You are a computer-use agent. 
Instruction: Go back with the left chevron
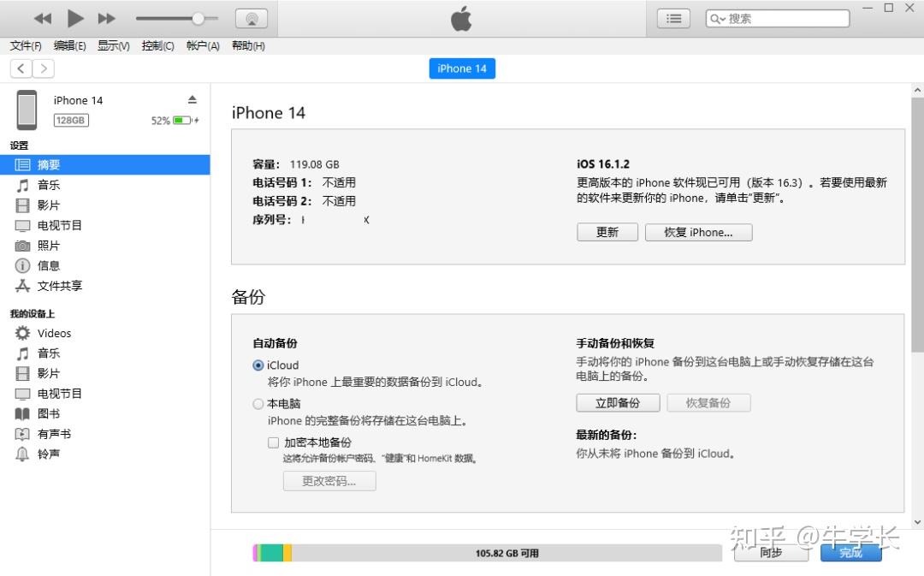tap(21, 68)
